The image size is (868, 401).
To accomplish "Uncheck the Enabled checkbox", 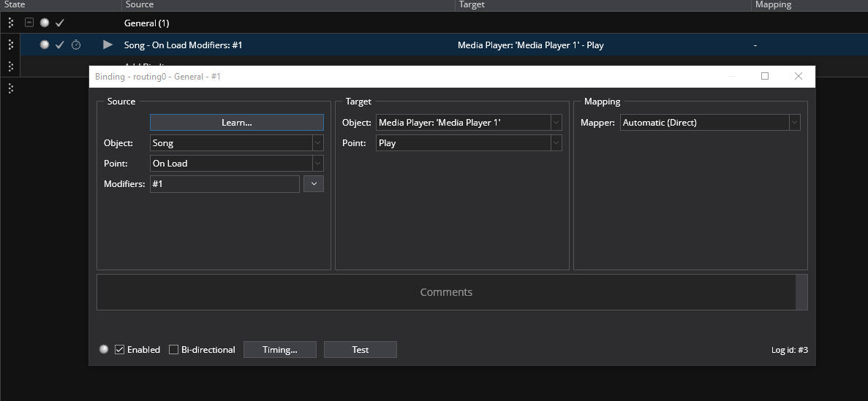I will (120, 350).
